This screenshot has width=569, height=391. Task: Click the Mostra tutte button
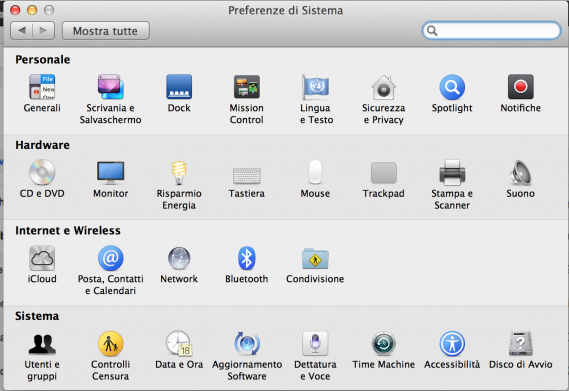point(106,30)
